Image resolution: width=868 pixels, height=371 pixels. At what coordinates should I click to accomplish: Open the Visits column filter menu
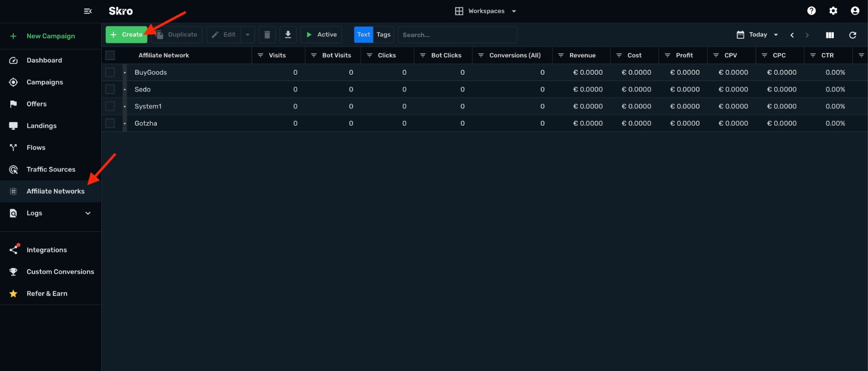coord(260,56)
